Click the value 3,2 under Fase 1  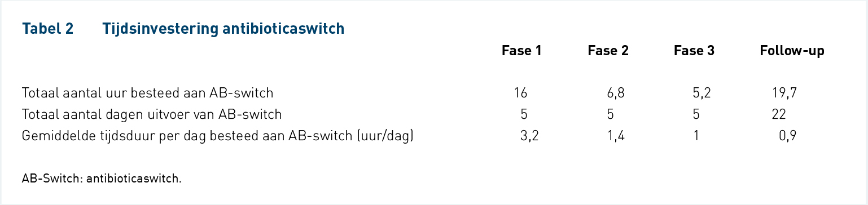tap(529, 136)
